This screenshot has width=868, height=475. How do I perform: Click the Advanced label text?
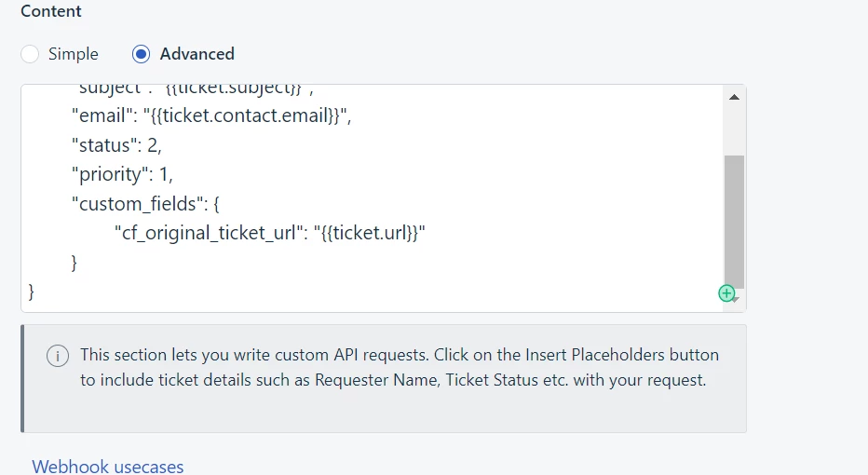click(197, 54)
